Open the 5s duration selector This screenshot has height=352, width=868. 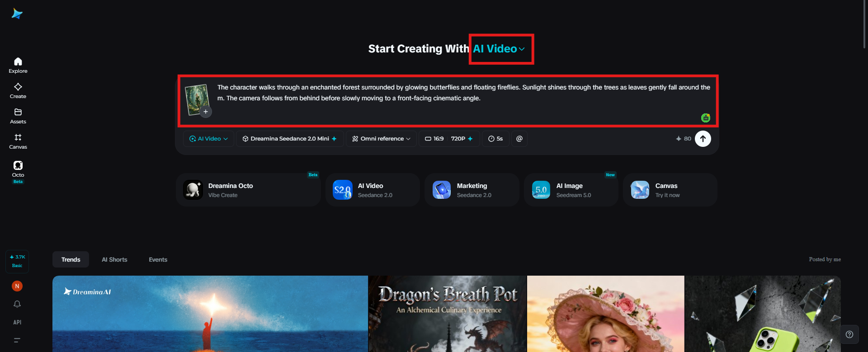coord(495,139)
